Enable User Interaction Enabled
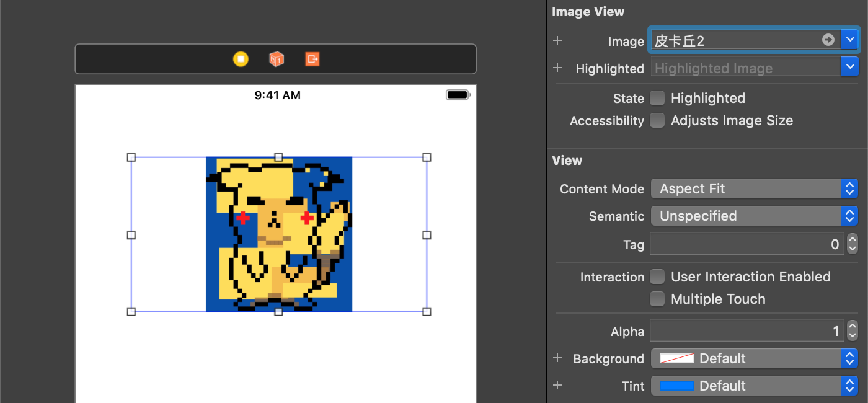868x403 pixels. [657, 277]
